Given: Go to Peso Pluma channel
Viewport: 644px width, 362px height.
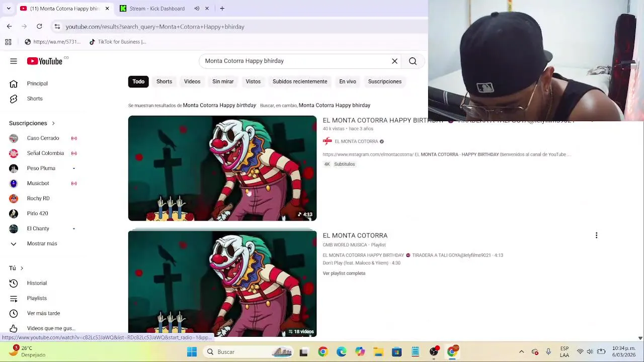Looking at the screenshot, I should coord(41,168).
